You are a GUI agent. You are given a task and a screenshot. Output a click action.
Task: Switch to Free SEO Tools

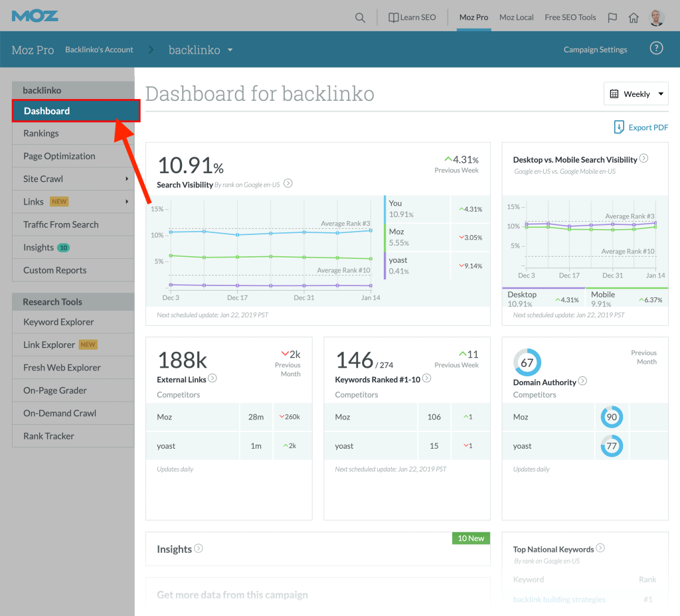click(569, 17)
